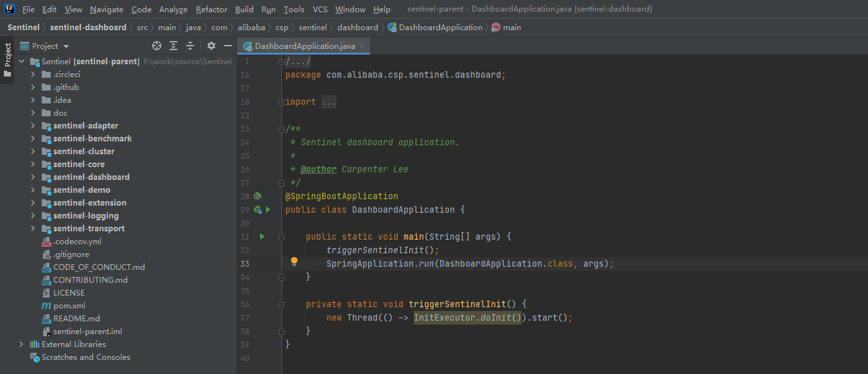Expand the sentinel-core module
Screen dimensions: 868x374
click(33, 165)
